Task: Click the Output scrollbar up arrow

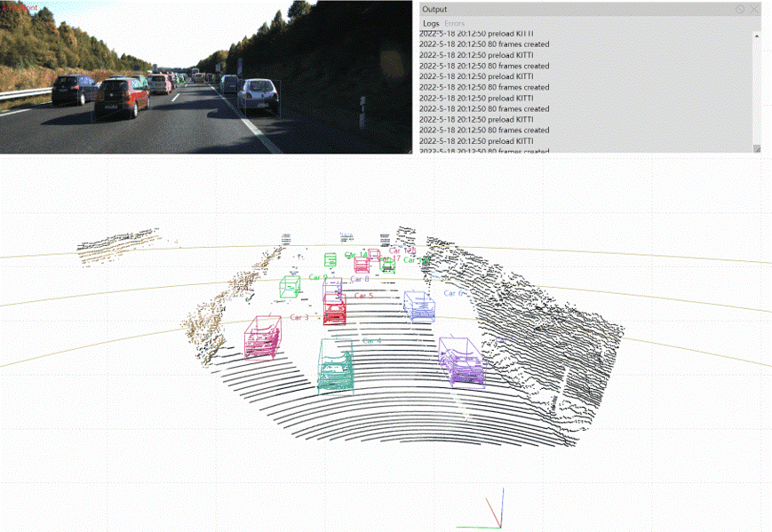Action: tap(757, 36)
